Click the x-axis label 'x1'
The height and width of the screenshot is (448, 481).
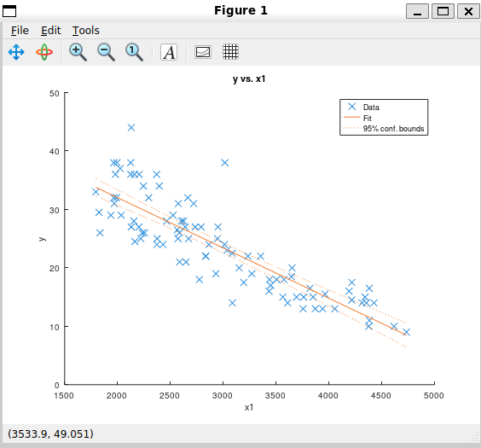pos(249,408)
